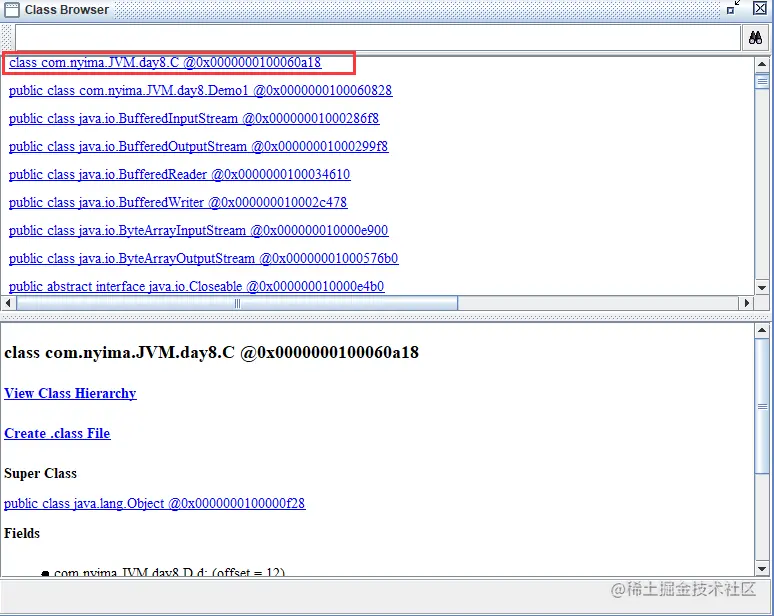The width and height of the screenshot is (774, 616).
Task: Open super class java.lang.Object link
Action: click(x=155, y=503)
